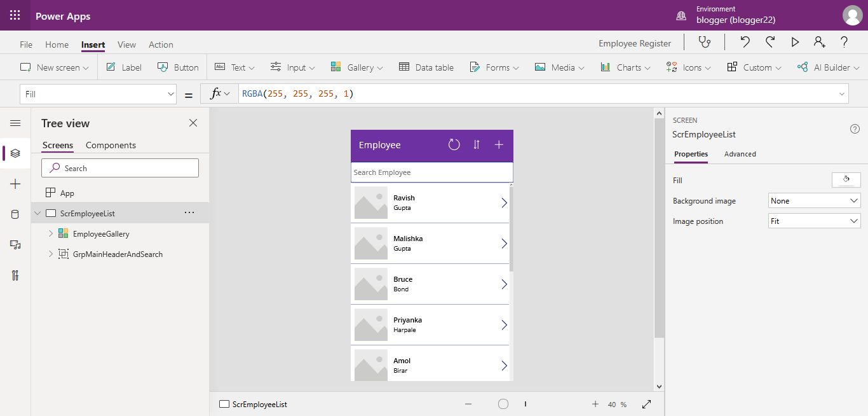Click the Environment globe icon
The image size is (868, 416).
click(681, 15)
